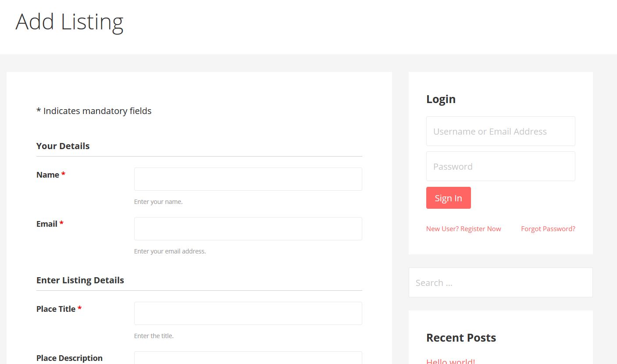The width and height of the screenshot is (617, 364).
Task: Click the Recent Posts widget heading
Action: click(461, 338)
